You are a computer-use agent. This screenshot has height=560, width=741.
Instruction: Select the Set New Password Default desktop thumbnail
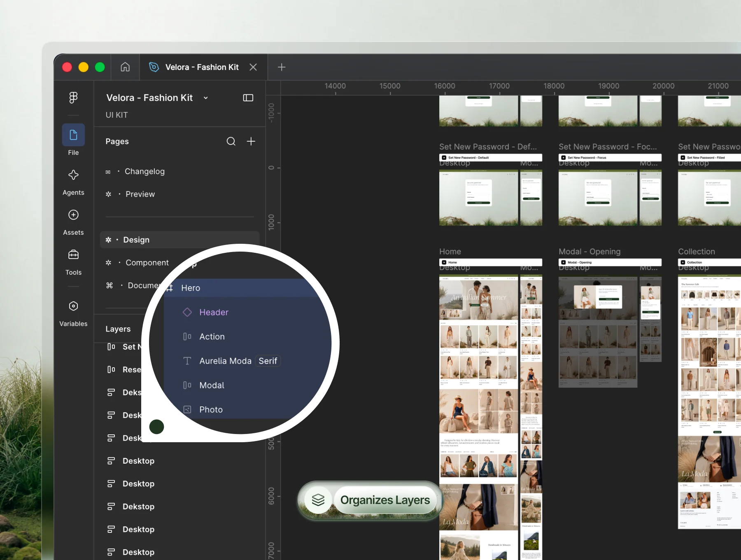pyautogui.click(x=478, y=198)
